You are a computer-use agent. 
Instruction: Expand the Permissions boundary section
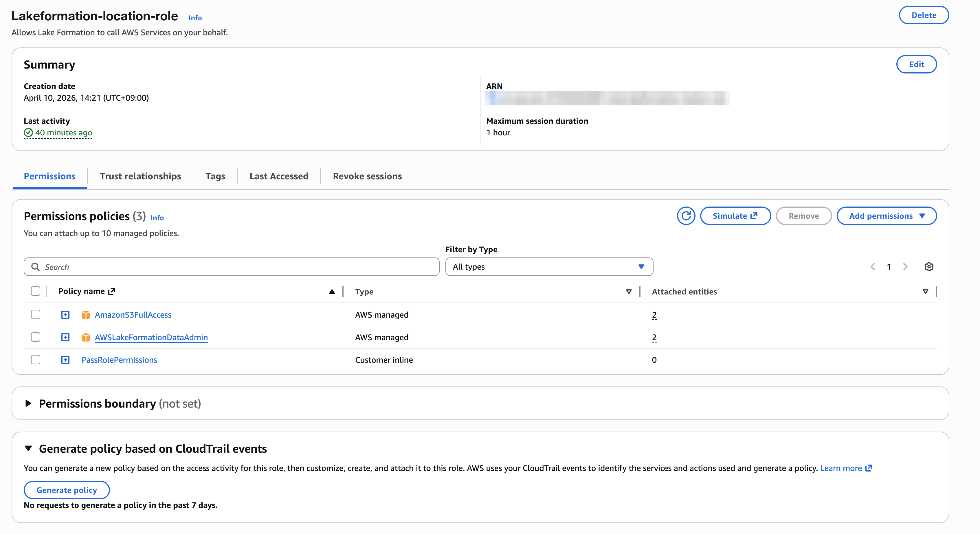[28, 404]
